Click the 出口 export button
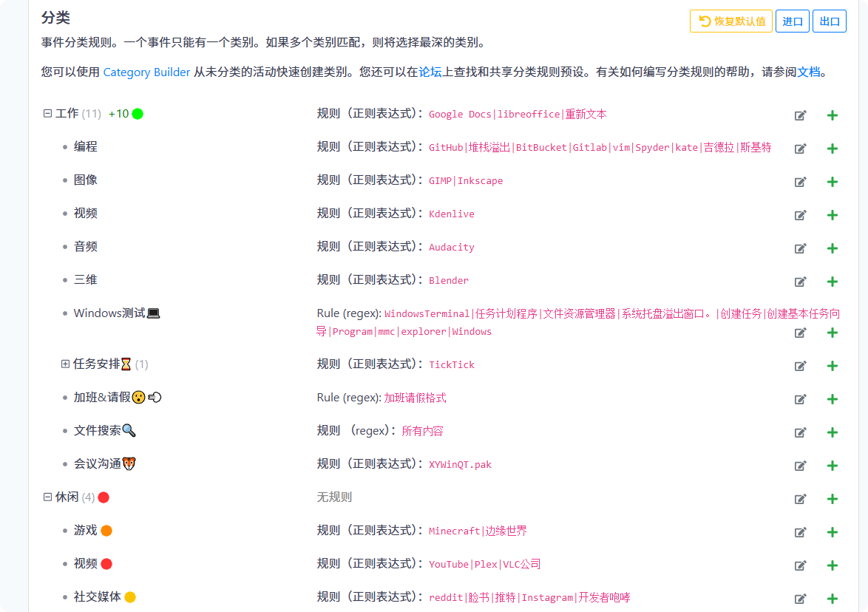The height and width of the screenshot is (612, 868). pos(830,21)
